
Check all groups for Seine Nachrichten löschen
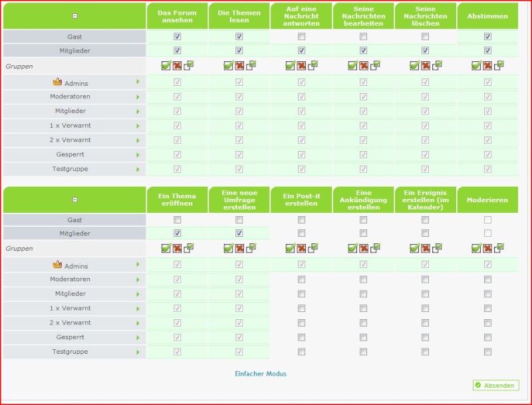[414, 65]
